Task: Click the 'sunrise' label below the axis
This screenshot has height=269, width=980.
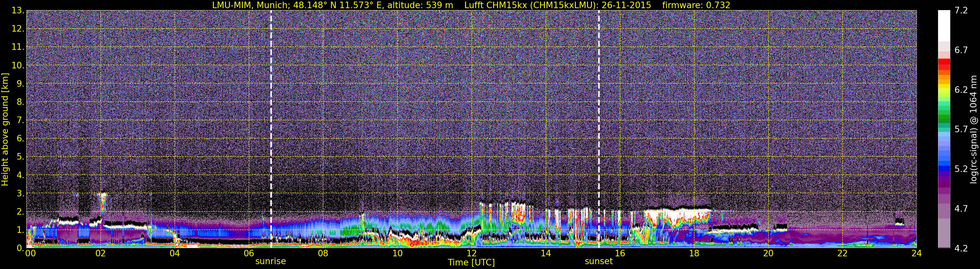Action: 271,262
